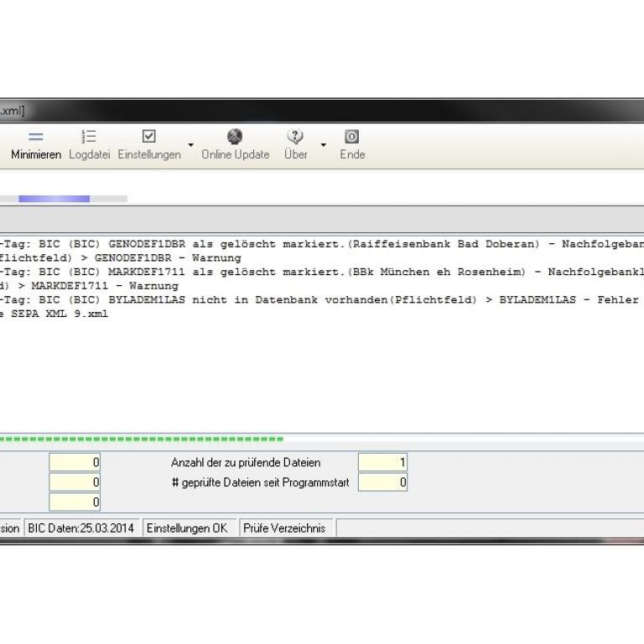Click the Über question mark icon
Viewport: 644px width, 644px height.
point(295,137)
